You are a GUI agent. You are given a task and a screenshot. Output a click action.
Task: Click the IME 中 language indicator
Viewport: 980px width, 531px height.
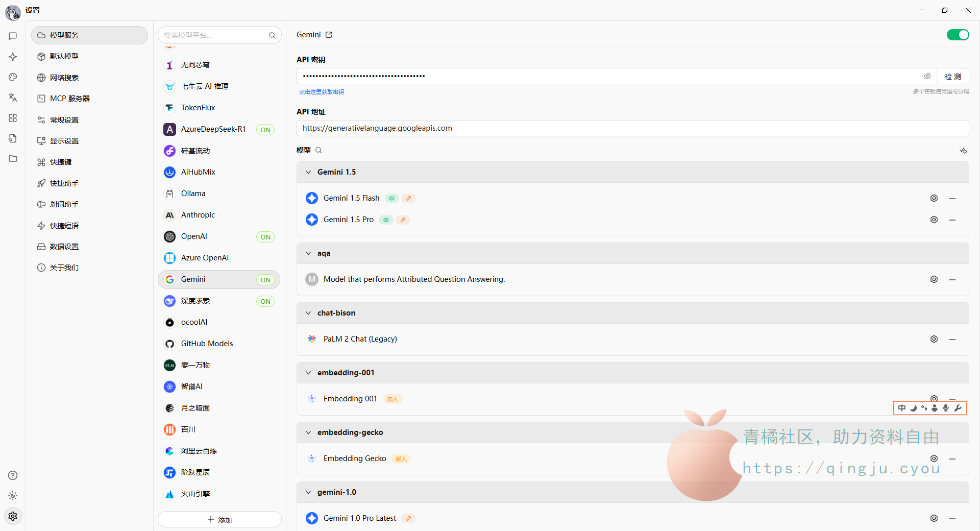[902, 408]
